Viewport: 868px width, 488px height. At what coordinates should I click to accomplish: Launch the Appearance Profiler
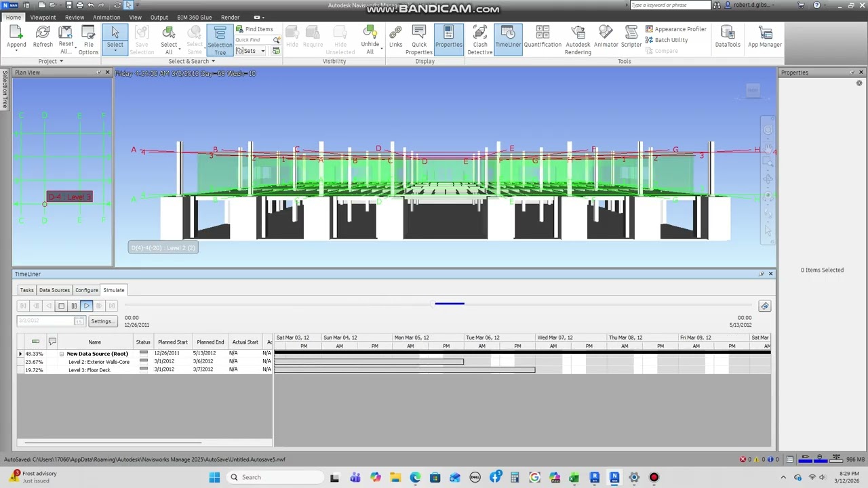click(675, 29)
